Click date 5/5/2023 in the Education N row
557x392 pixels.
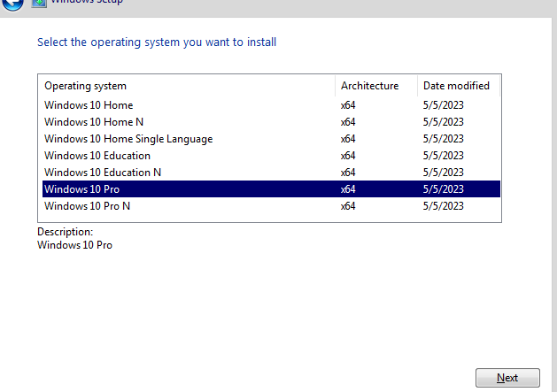444,173
